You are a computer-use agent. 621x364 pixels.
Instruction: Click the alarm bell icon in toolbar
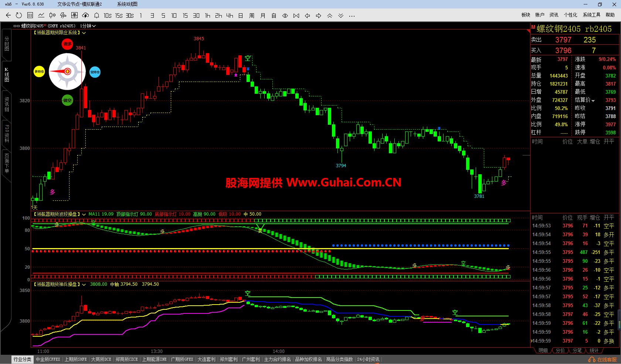point(96,16)
